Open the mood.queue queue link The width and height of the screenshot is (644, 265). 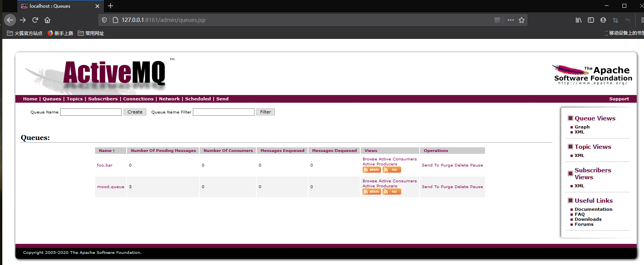pos(110,187)
